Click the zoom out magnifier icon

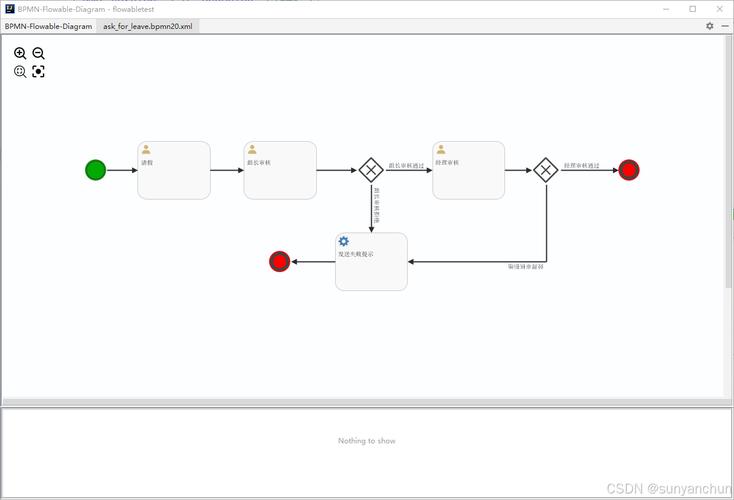38,53
